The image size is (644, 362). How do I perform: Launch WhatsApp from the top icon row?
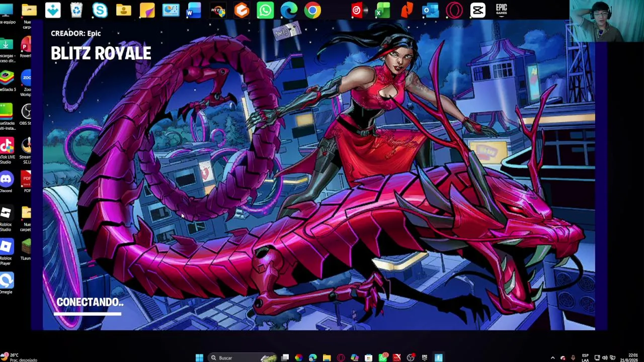pyautogui.click(x=265, y=10)
